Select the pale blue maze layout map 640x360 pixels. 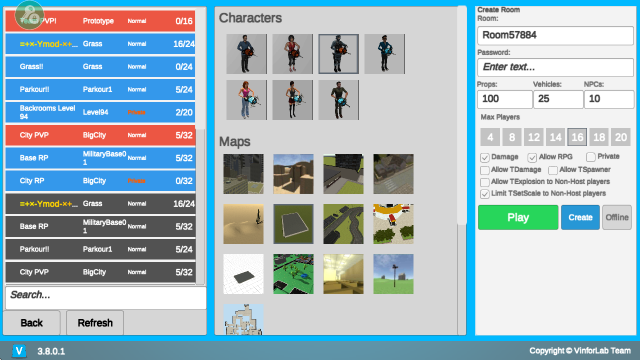coord(243,320)
